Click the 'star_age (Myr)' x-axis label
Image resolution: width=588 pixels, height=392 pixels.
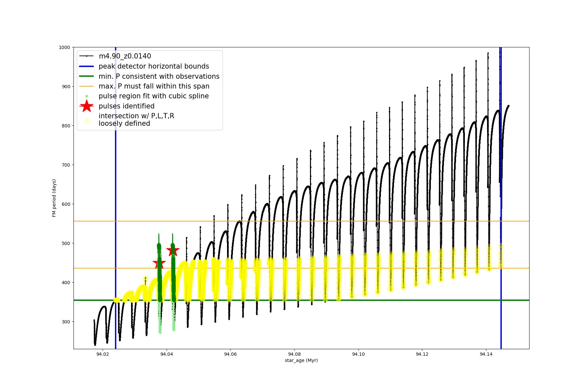point(301,360)
